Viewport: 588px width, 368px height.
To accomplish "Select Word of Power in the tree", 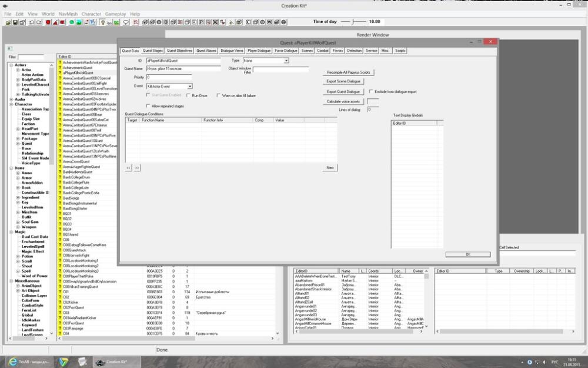I will (x=35, y=276).
